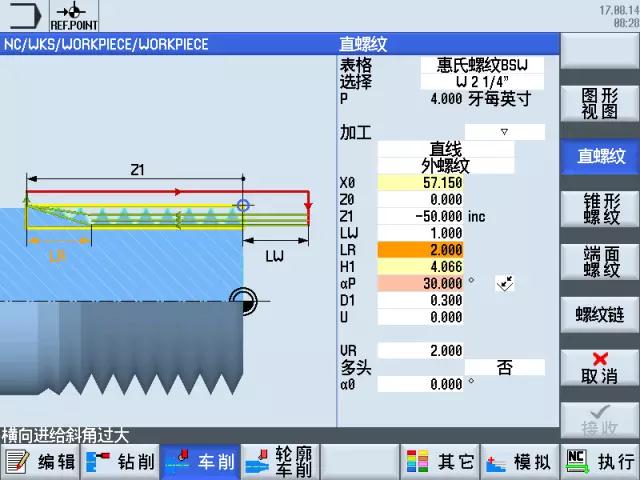Toggle the 多头 (multi-start) field showing 否

[x=505, y=368]
